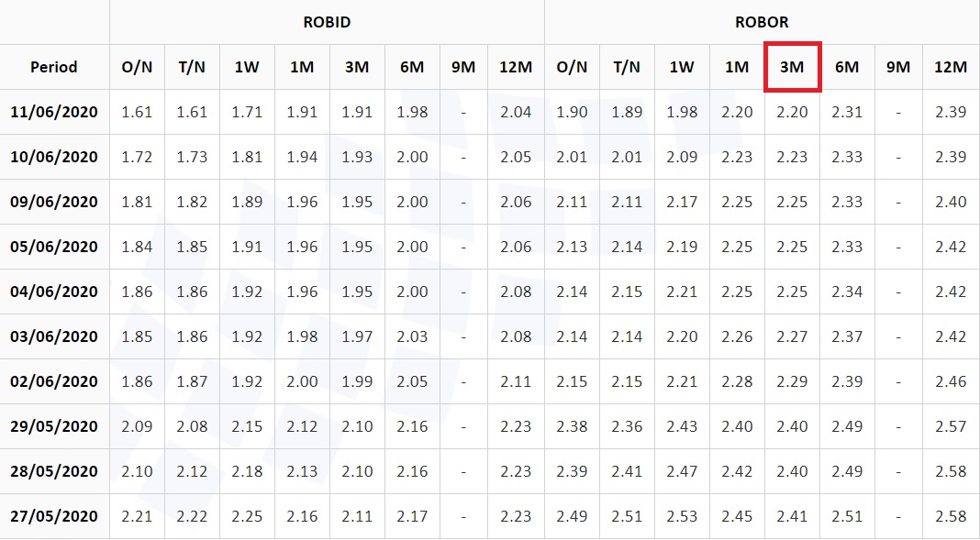Select ROBID 12M value for 02/06/2020

[516, 381]
